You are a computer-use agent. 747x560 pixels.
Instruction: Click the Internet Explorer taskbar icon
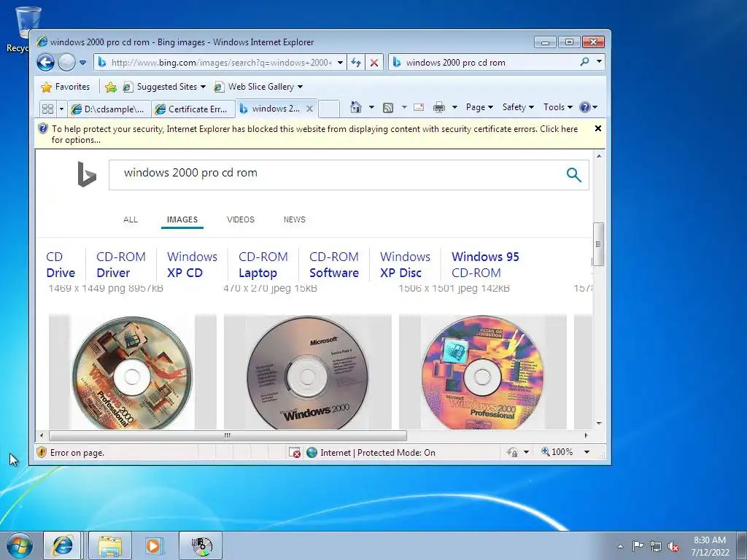click(63, 545)
